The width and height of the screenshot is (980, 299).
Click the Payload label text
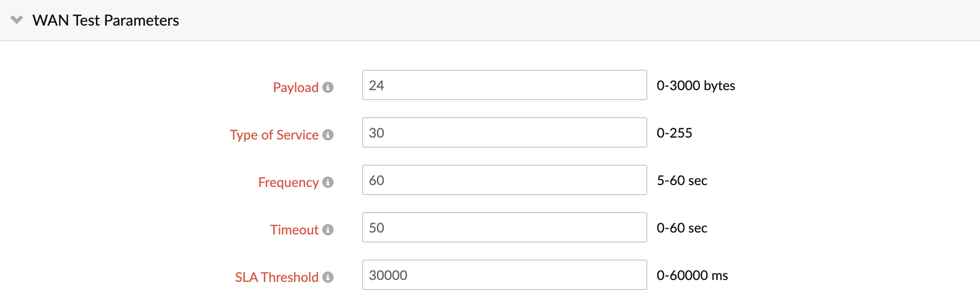(x=296, y=87)
